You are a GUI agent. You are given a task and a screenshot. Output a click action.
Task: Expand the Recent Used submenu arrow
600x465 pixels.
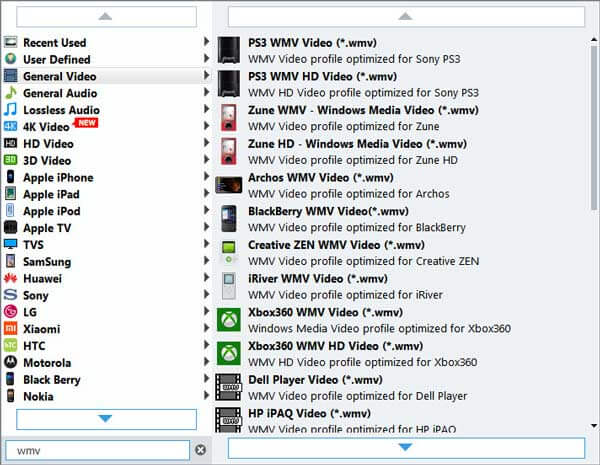(x=206, y=41)
